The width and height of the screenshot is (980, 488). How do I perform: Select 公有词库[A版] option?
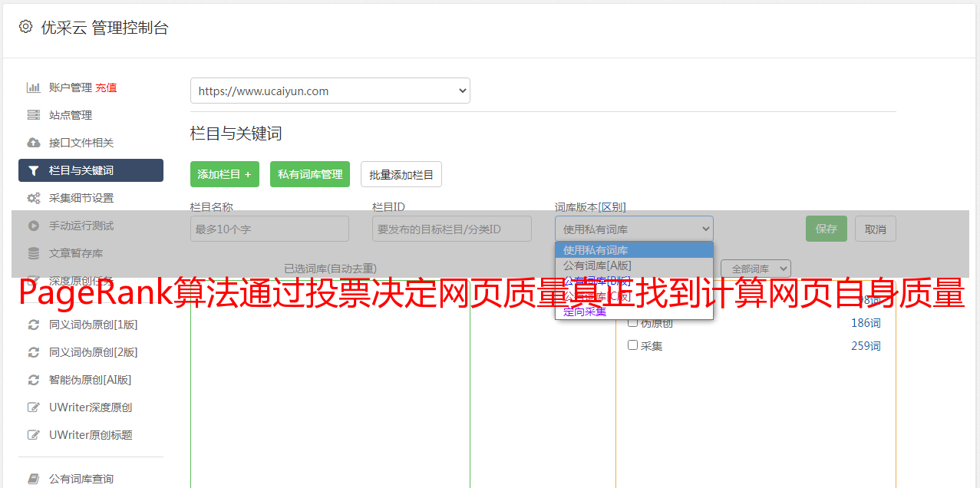(x=634, y=265)
